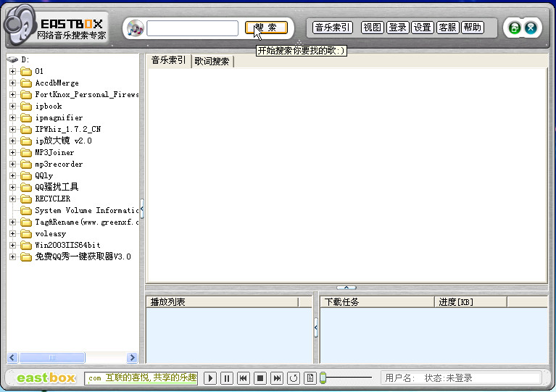Click the song search input field
The width and height of the screenshot is (556, 392).
tap(193, 28)
